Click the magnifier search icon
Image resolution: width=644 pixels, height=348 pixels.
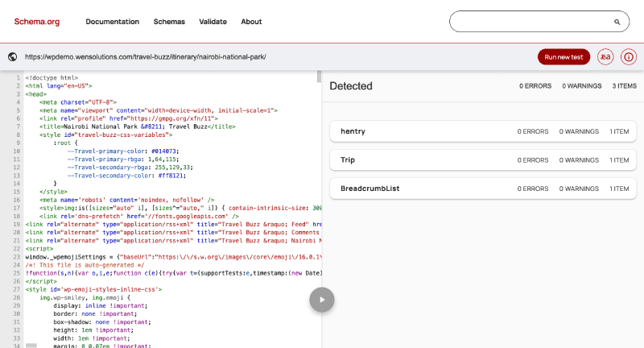[617, 22]
